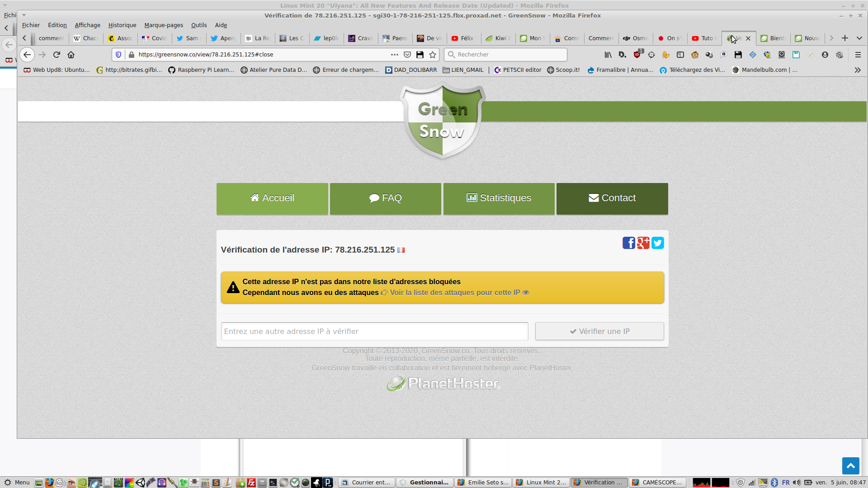Open the Marque-pages menu
The width and height of the screenshot is (868, 488).
click(164, 25)
